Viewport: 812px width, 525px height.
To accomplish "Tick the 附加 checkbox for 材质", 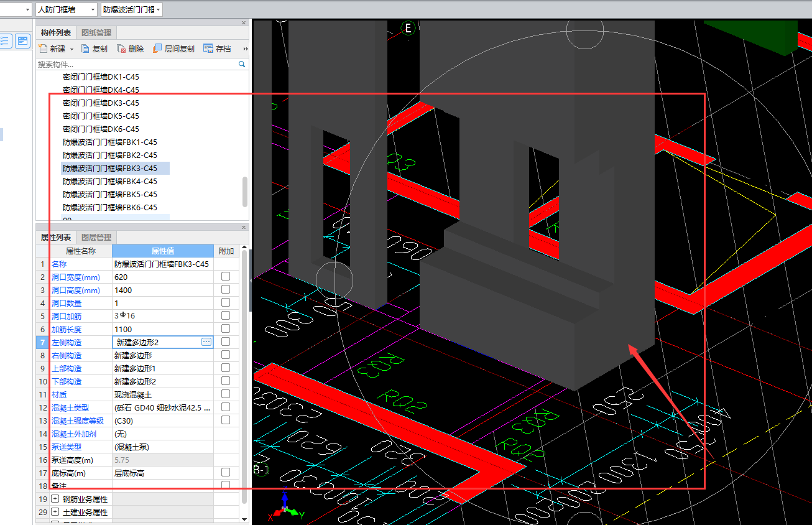I will tap(226, 394).
